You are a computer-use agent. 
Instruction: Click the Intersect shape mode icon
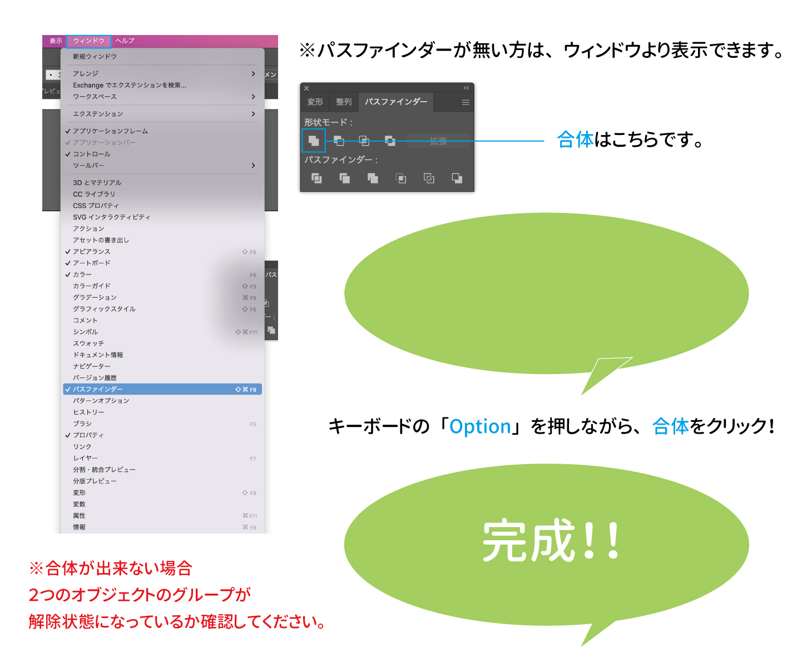pos(364,141)
